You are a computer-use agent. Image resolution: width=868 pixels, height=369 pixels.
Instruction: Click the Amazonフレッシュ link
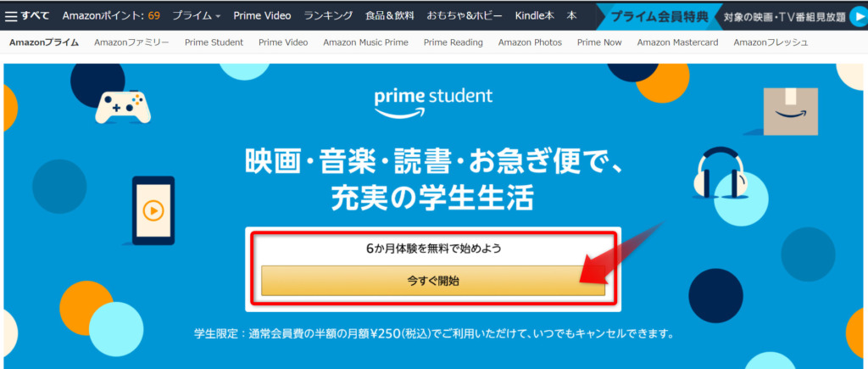pyautogui.click(x=771, y=42)
